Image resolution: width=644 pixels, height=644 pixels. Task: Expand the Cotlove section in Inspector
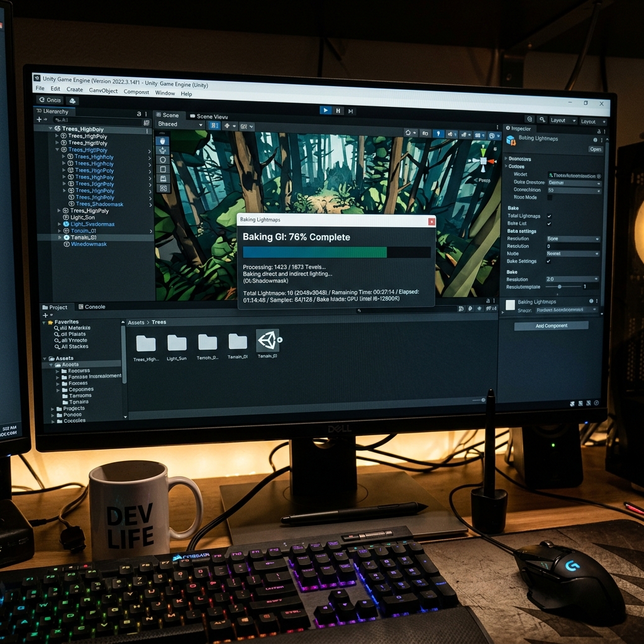(x=506, y=166)
